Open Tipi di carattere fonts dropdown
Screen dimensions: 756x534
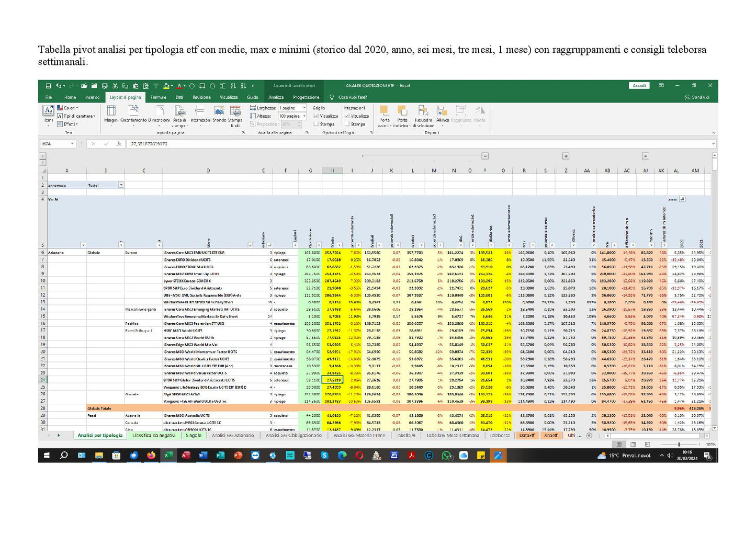pyautogui.click(x=76, y=116)
